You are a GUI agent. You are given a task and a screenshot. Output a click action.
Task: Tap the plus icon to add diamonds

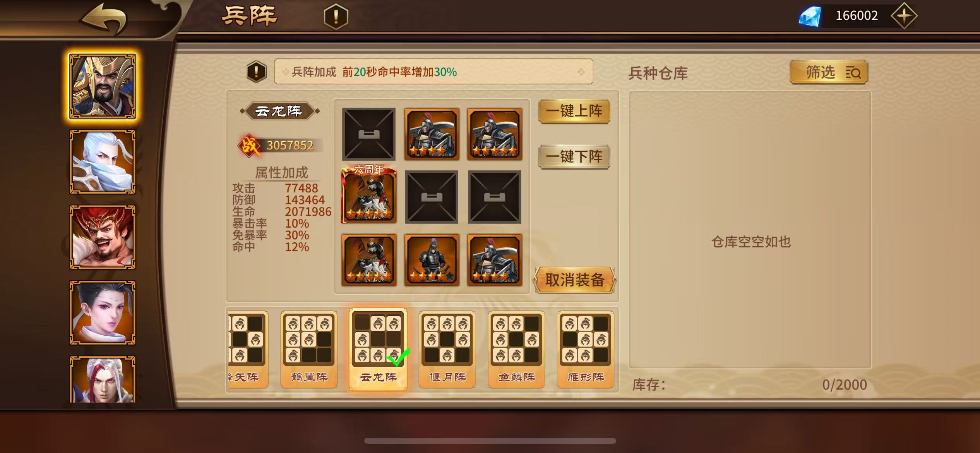pos(904,16)
